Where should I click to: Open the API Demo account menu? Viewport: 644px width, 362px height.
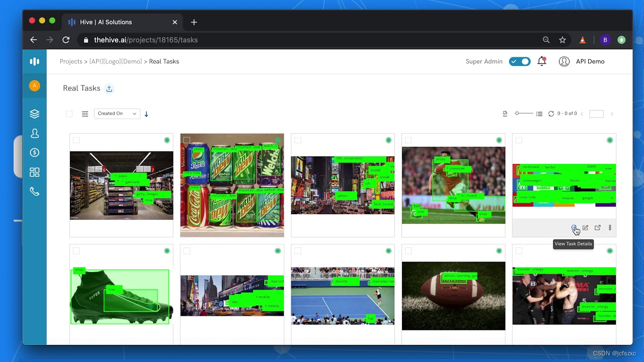pyautogui.click(x=582, y=61)
